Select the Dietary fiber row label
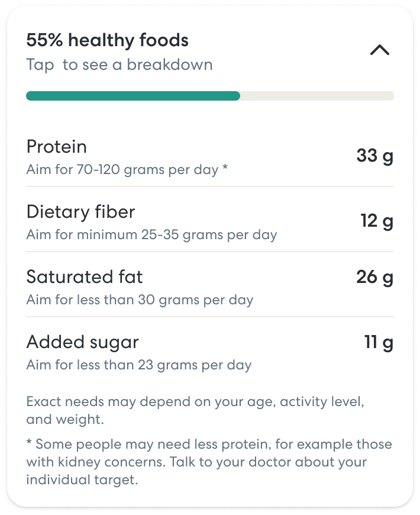Screen dimensions: 420x515 [81, 211]
